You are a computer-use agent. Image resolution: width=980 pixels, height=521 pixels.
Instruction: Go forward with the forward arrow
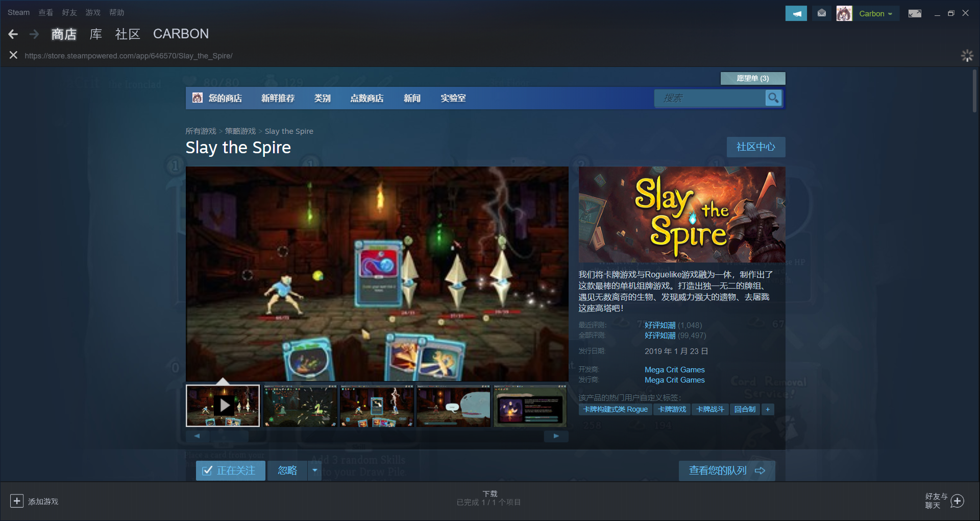(34, 34)
